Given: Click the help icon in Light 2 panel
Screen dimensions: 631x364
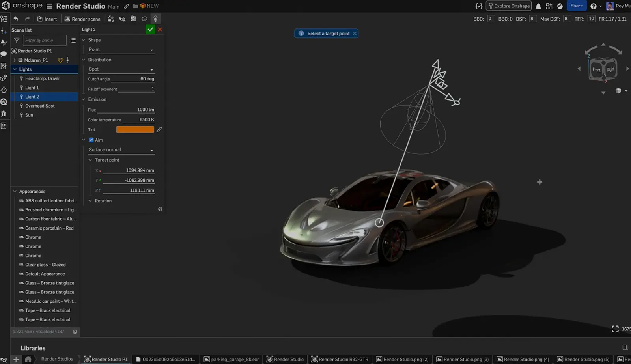Looking at the screenshot, I should coord(160,209).
